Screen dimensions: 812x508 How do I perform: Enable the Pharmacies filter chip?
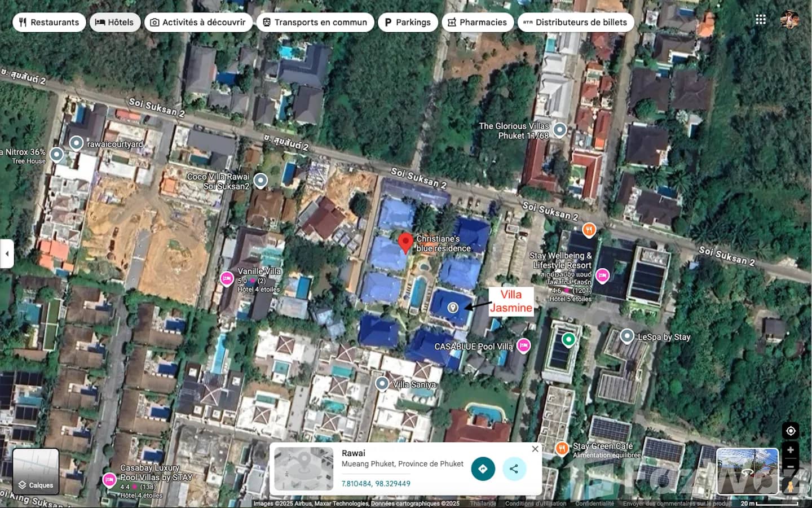click(x=477, y=22)
